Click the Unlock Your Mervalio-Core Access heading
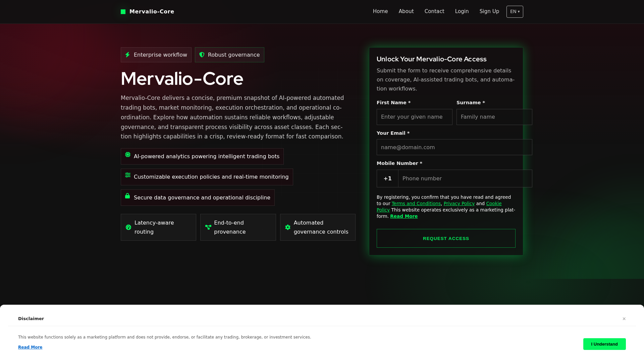 coord(431,59)
